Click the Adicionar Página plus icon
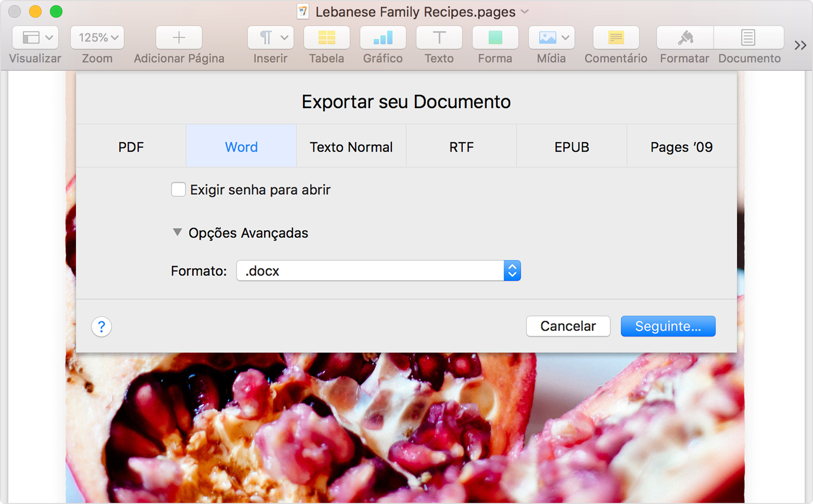813x504 pixels. [x=178, y=37]
